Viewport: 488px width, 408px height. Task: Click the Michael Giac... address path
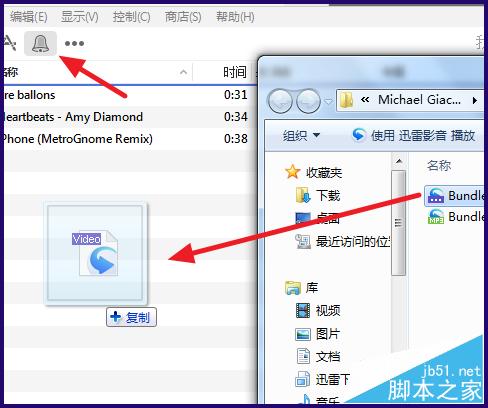pos(419,100)
